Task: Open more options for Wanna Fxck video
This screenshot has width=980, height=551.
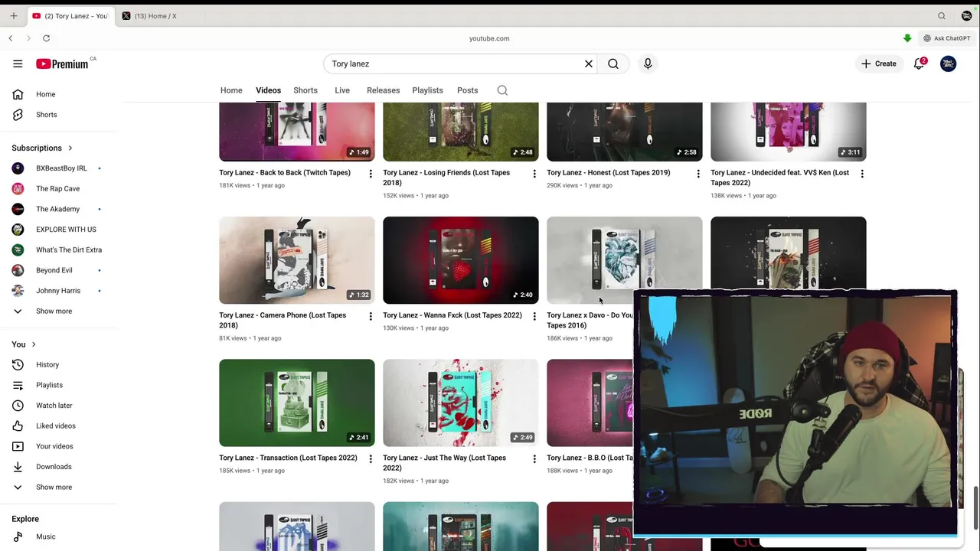Action: click(x=534, y=316)
